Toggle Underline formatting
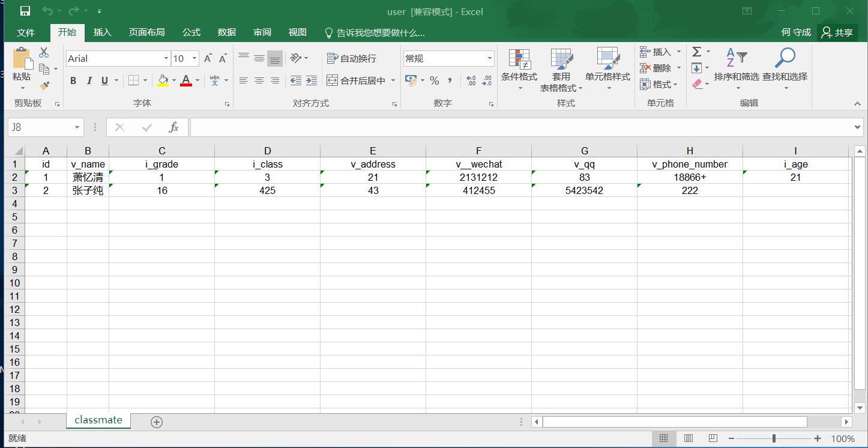The height and width of the screenshot is (448, 868). click(104, 80)
